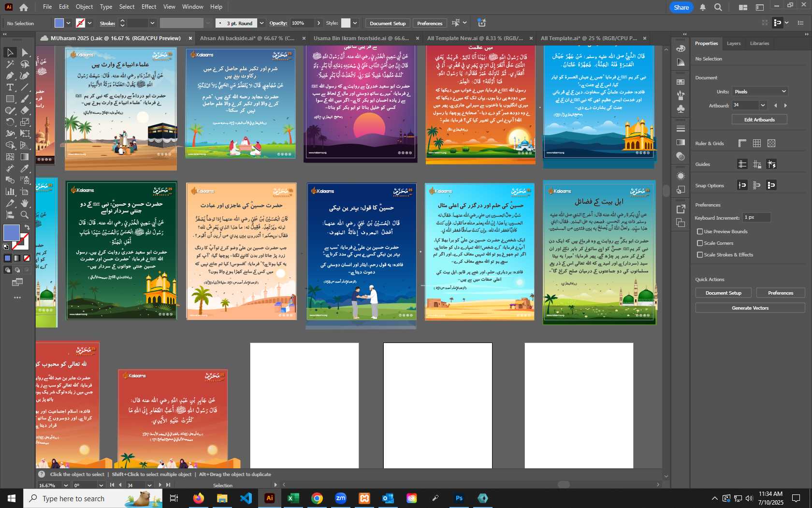Image resolution: width=812 pixels, height=508 pixels.
Task: Select the Shape Builder tool
Action: tap(10, 145)
